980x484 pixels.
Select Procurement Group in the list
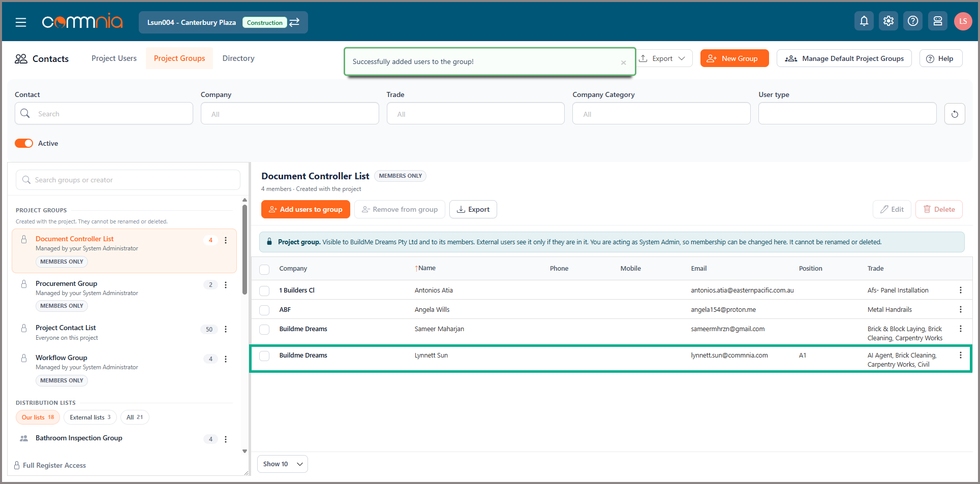pos(124,295)
